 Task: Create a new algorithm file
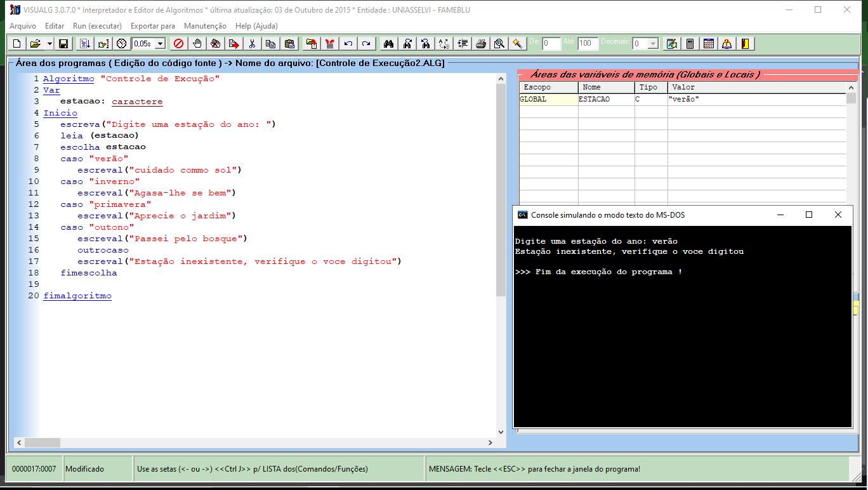pos(16,44)
